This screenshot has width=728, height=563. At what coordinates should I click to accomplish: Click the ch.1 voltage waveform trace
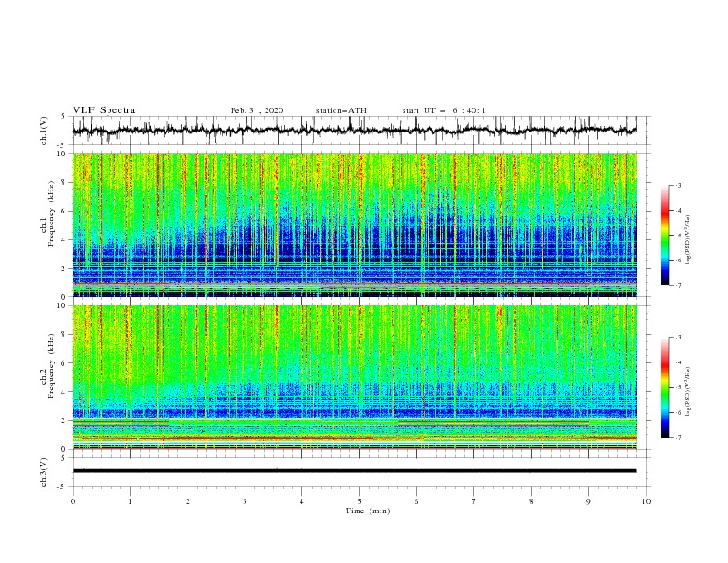[x=354, y=131]
